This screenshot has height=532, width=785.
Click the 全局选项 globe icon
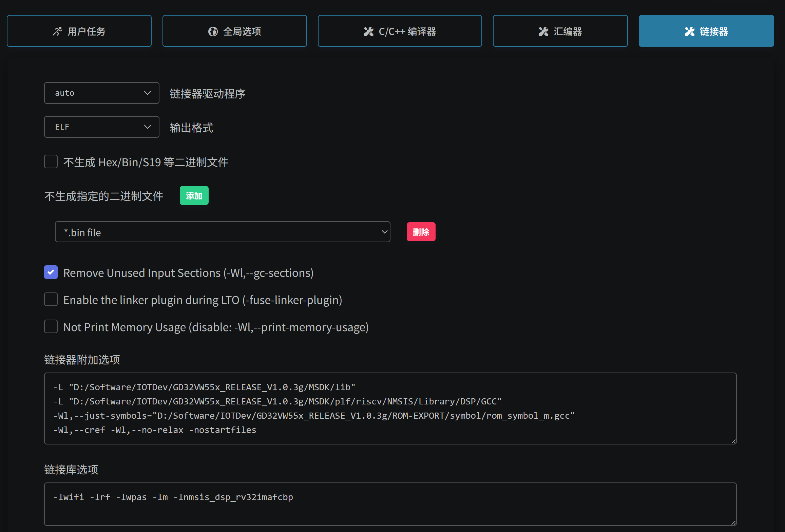[213, 32]
